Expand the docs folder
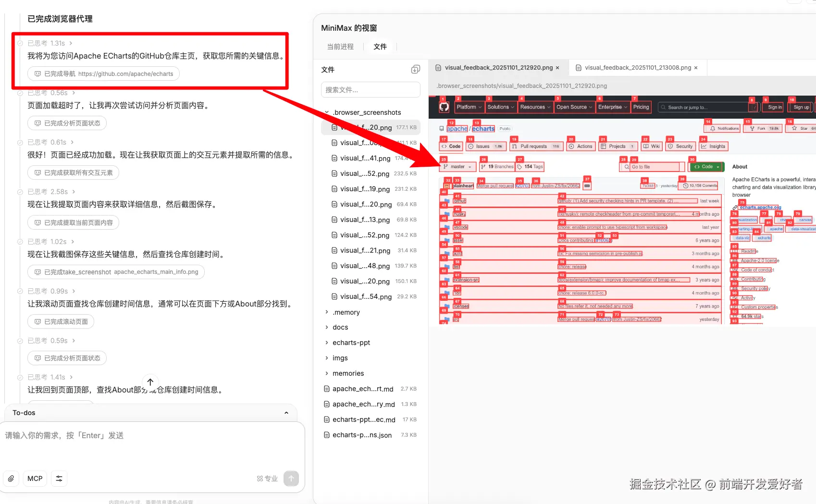Viewport: 816px width, 504px height. coord(327,327)
